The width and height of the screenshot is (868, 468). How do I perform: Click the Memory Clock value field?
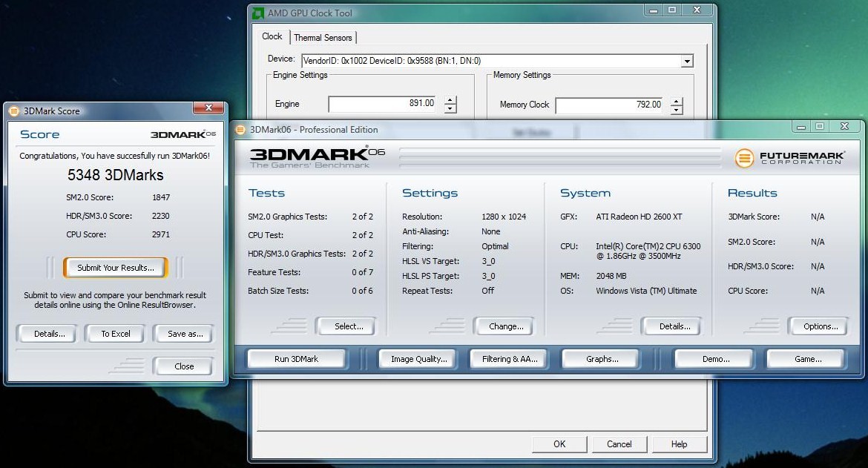(x=610, y=105)
